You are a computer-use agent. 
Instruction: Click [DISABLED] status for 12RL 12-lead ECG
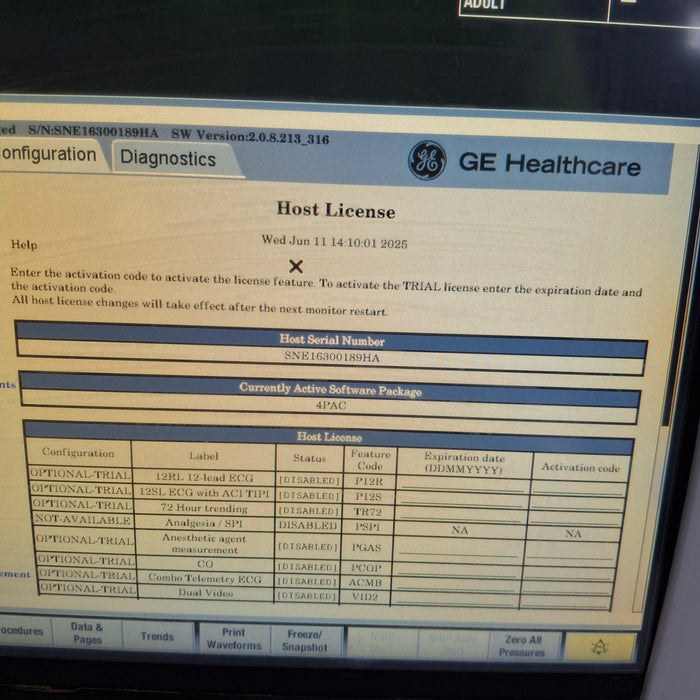pyautogui.click(x=309, y=480)
